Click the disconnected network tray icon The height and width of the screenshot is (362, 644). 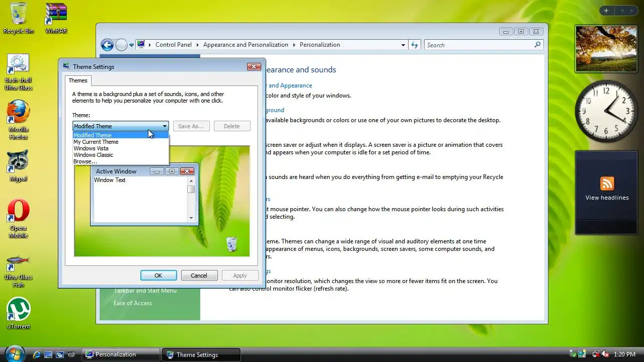coord(596,354)
